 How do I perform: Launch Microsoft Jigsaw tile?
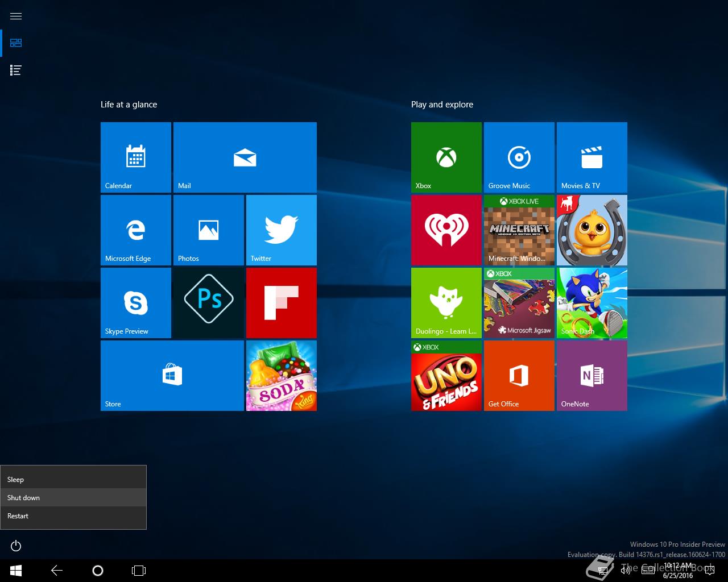pyautogui.click(x=519, y=303)
